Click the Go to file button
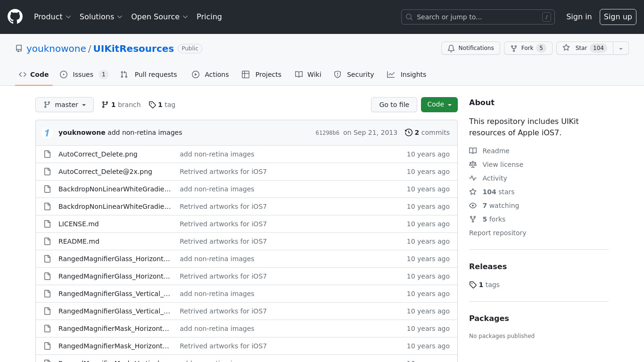This screenshot has height=362, width=644. 394,105
